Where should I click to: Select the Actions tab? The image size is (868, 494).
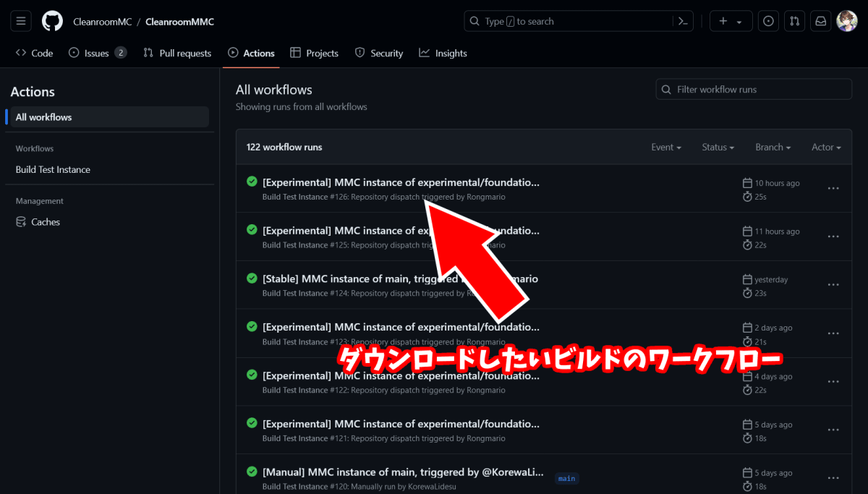[251, 53]
